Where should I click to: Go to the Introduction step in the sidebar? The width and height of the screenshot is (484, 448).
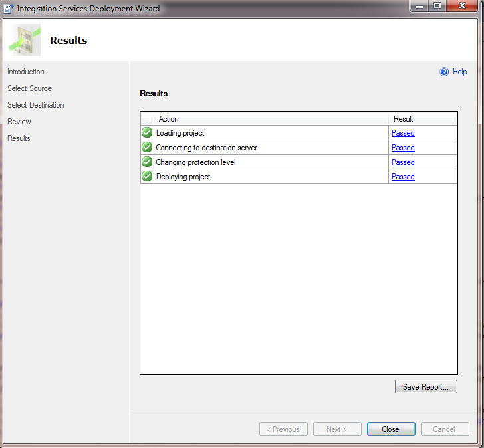tap(26, 72)
